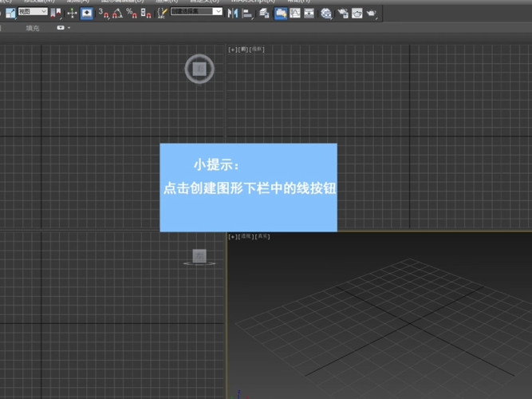Image resolution: width=532 pixels, height=399 pixels.
Task: Activate the Select and Manipulate tool
Action: tap(72, 14)
